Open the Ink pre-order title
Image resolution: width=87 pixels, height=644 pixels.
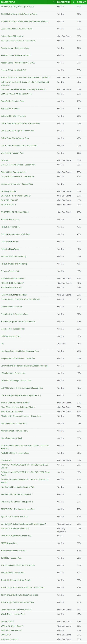click(x=2, y=343)
